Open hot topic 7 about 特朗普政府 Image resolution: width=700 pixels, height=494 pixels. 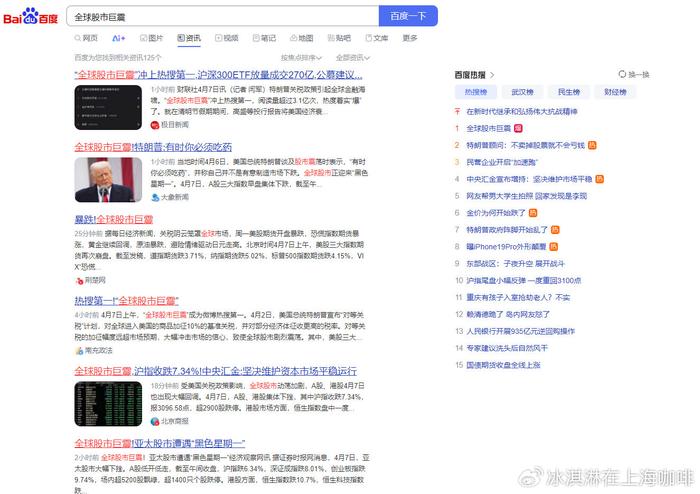tap(507, 230)
